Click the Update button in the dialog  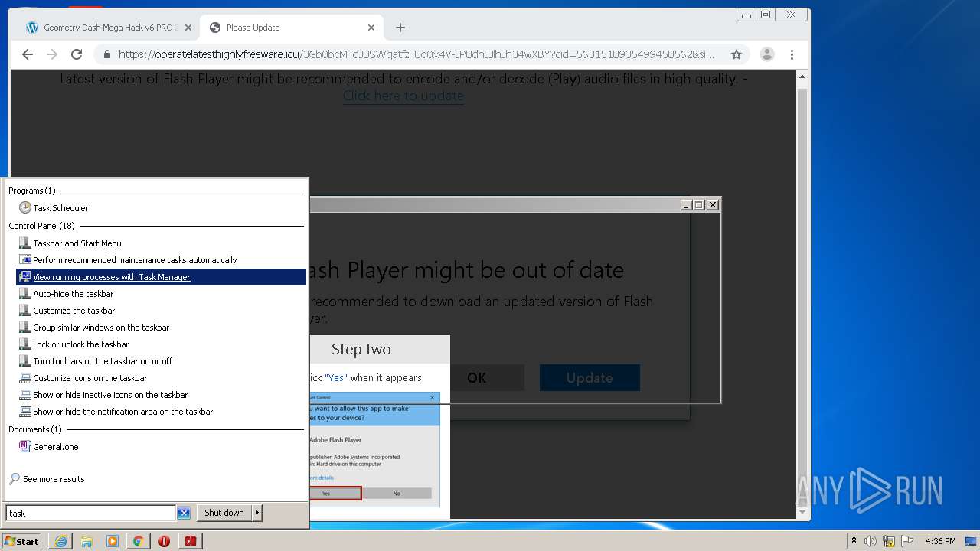[x=590, y=378]
